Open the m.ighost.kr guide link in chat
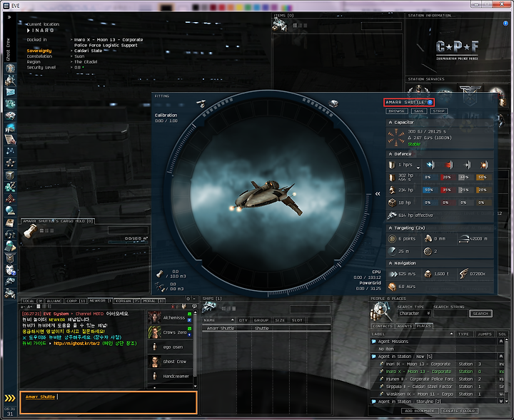The height and width of the screenshot is (420, 514). 76,344
